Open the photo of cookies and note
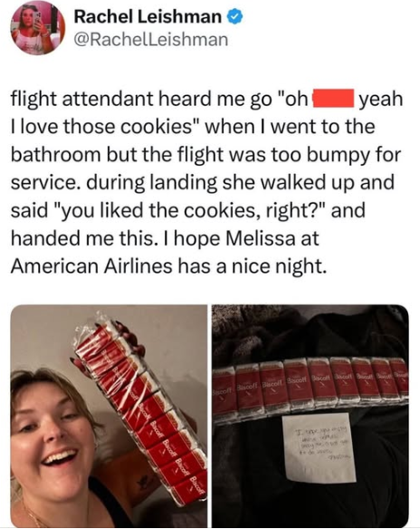Viewport: 420px width, 529px height. [x=310, y=416]
